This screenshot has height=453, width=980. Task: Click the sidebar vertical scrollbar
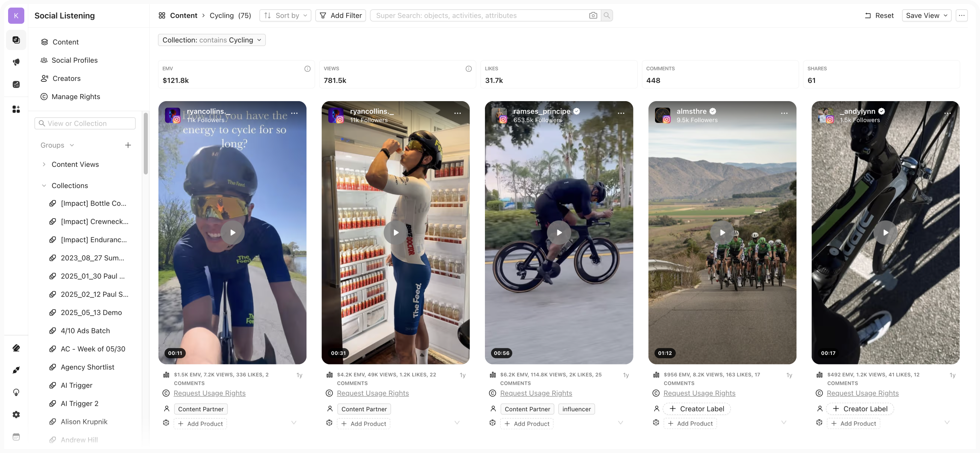(145, 144)
